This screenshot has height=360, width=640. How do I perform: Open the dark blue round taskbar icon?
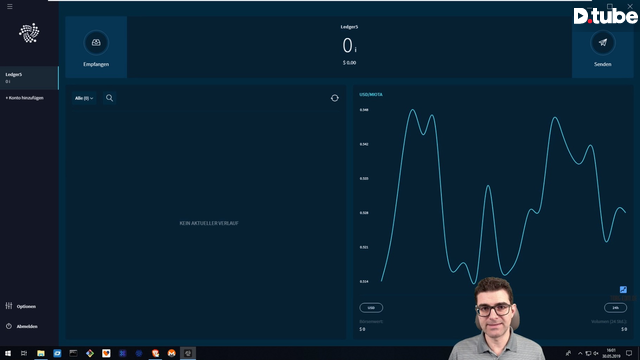(139, 353)
